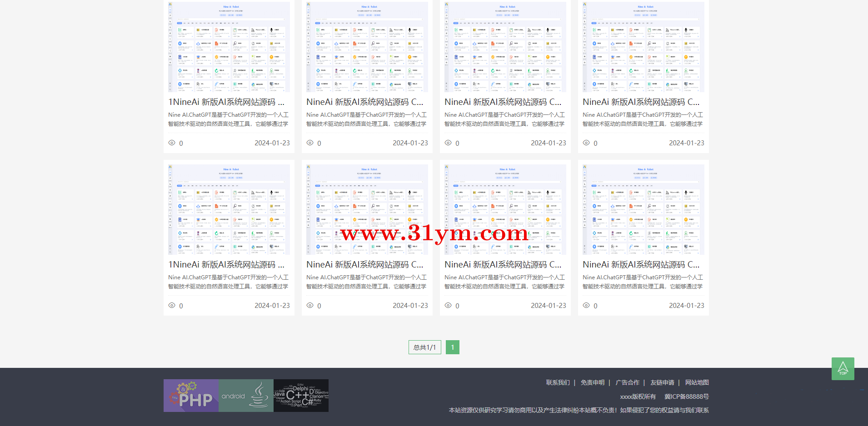Click the 总共1/1 page total indicator
The height and width of the screenshot is (426, 868).
coord(424,347)
